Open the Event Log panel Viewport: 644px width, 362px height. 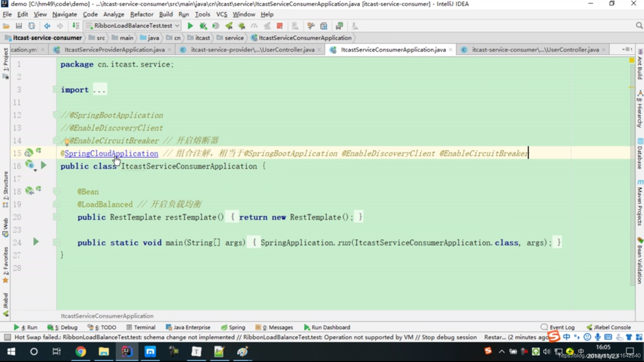558,327
